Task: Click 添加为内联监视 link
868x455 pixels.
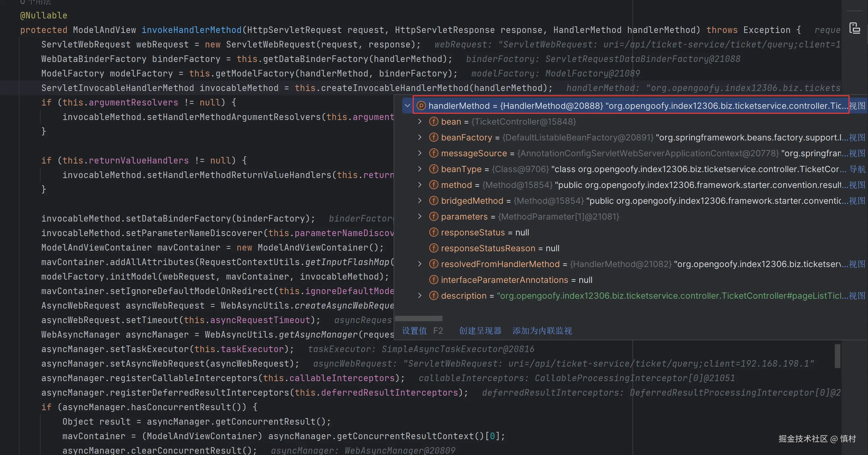Action: tap(542, 331)
